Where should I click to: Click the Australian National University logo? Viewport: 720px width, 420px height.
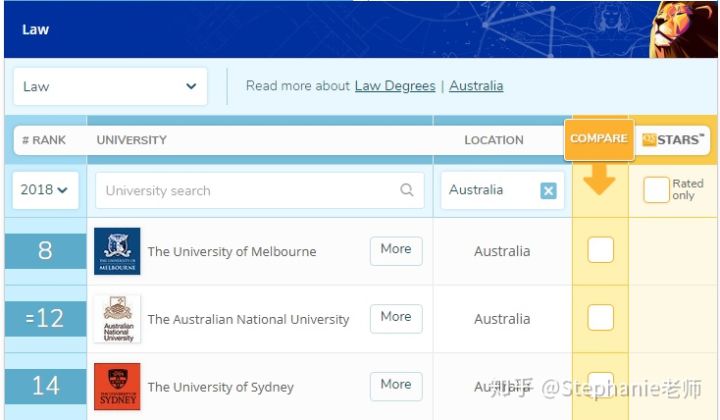pyautogui.click(x=117, y=319)
